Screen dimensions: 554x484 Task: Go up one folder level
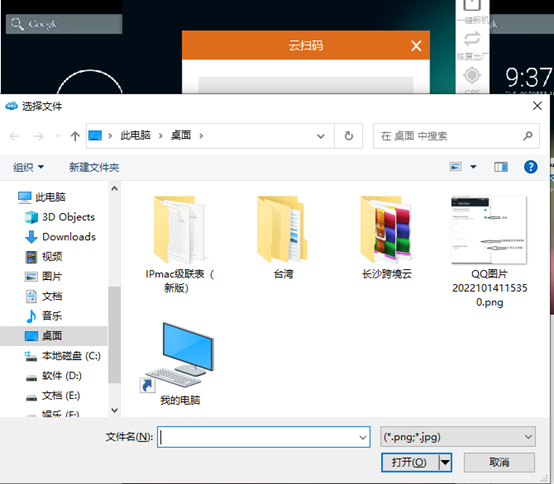coord(75,136)
